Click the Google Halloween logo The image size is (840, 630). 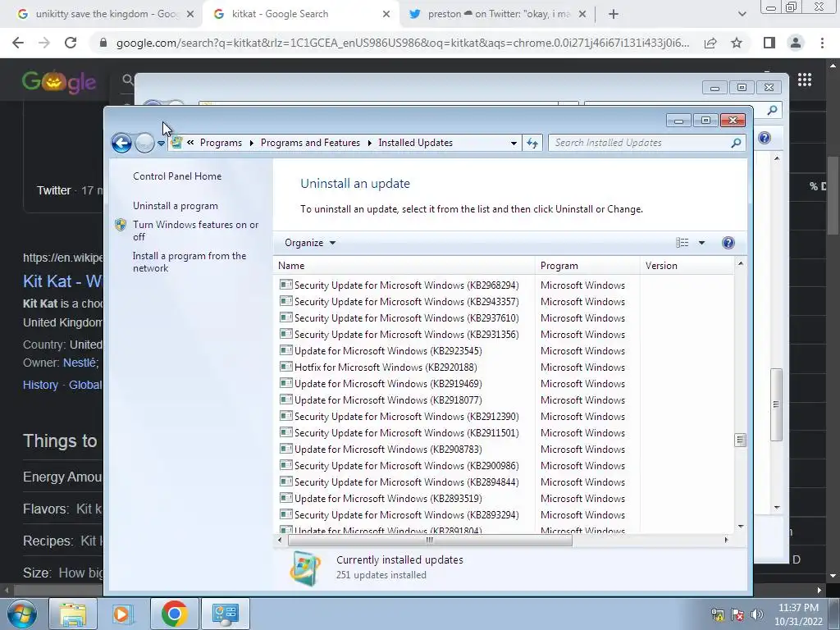tap(59, 82)
